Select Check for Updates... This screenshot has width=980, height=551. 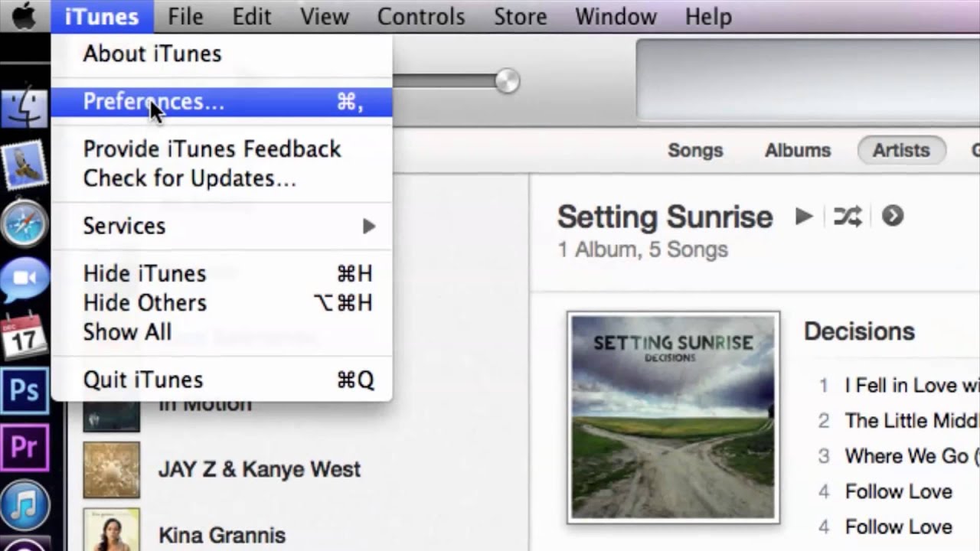221,179
